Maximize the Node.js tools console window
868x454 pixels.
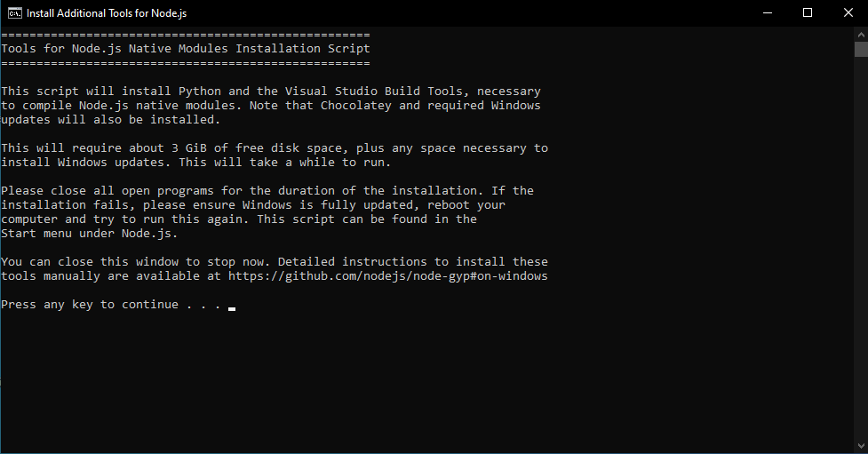click(808, 12)
